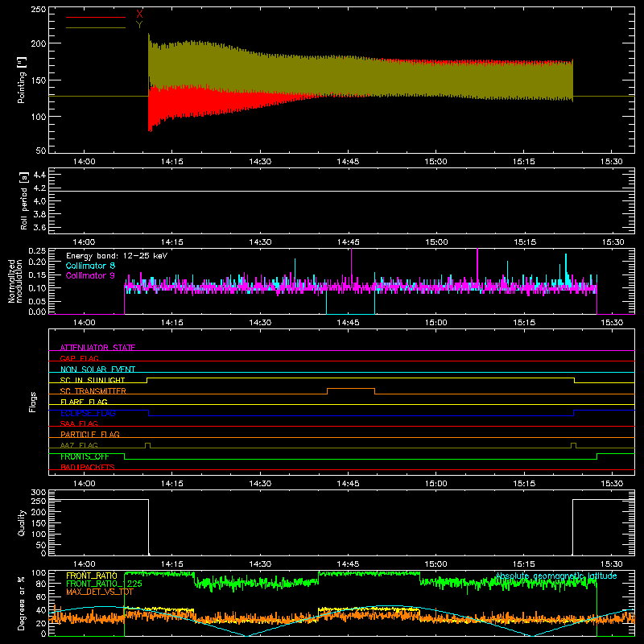Click the 4.4 tick on Roll period axis
This screenshot has width=644, height=644.
coord(39,175)
